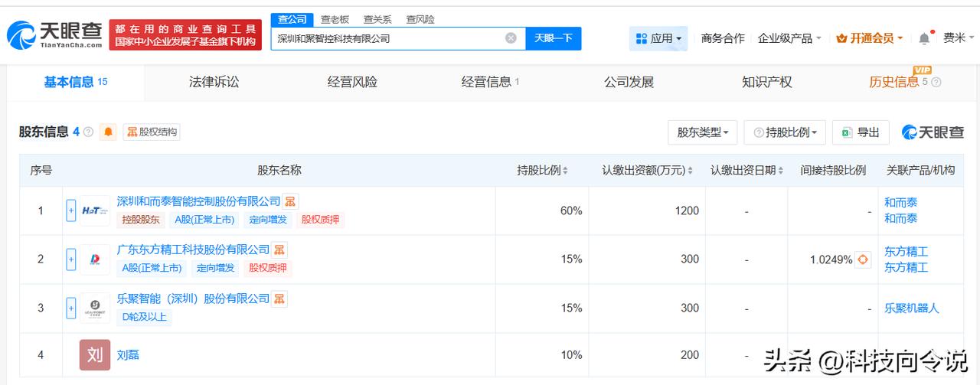The width and height of the screenshot is (980, 385).
Task: Expand the row for 广东东方精工科技股份有限公司
Action: [71, 259]
